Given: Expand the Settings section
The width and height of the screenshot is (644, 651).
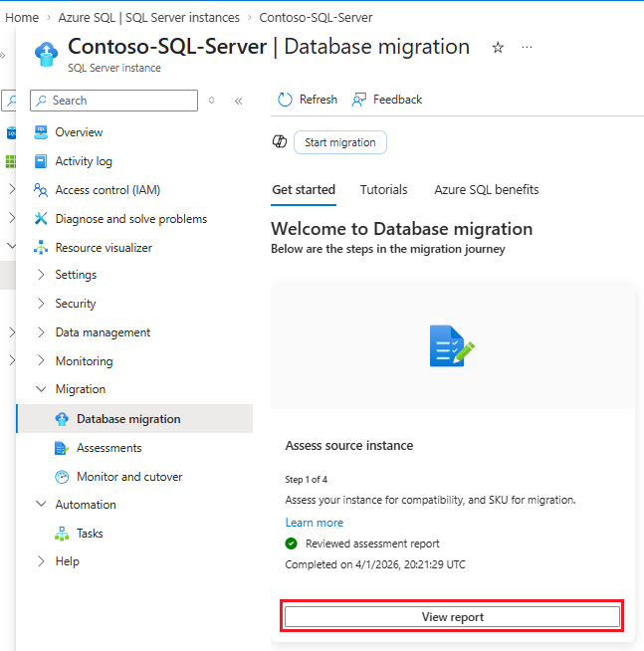Looking at the screenshot, I should tap(76, 275).
